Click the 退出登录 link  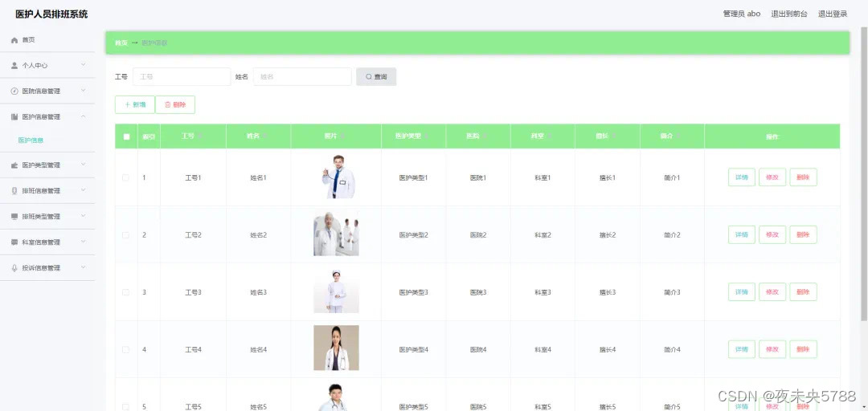[833, 14]
